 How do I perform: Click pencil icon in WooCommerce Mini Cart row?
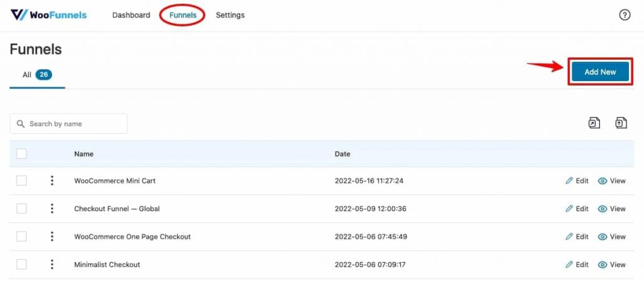[x=569, y=181]
